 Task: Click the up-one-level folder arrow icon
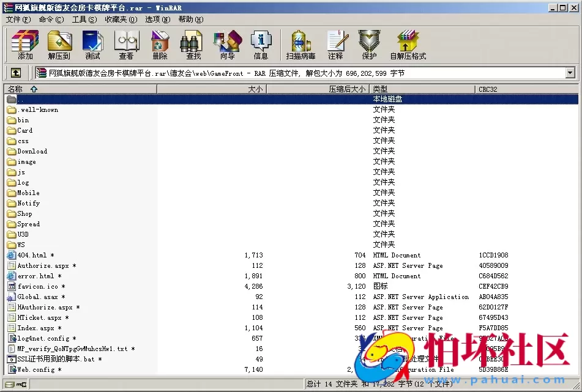point(16,72)
